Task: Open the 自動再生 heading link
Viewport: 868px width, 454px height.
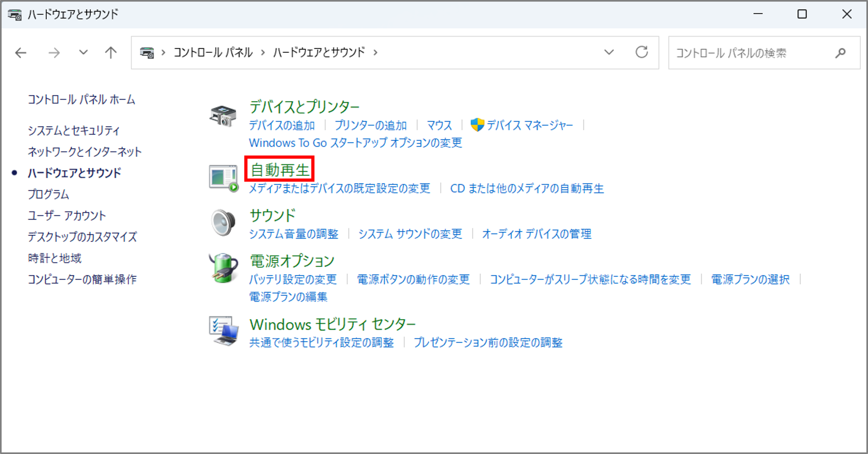Action: [280, 170]
